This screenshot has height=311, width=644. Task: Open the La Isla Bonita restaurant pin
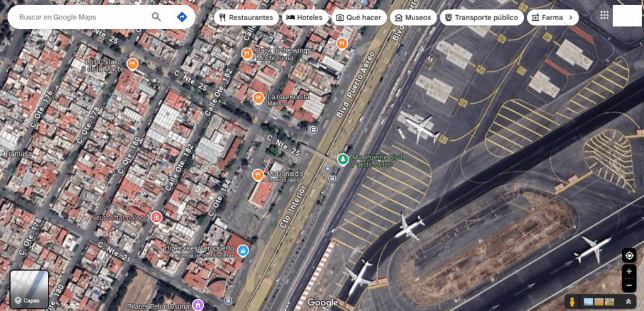click(x=258, y=99)
